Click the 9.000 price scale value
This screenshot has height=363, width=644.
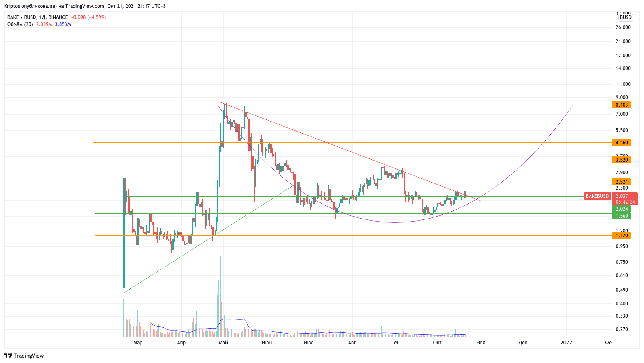click(x=622, y=97)
